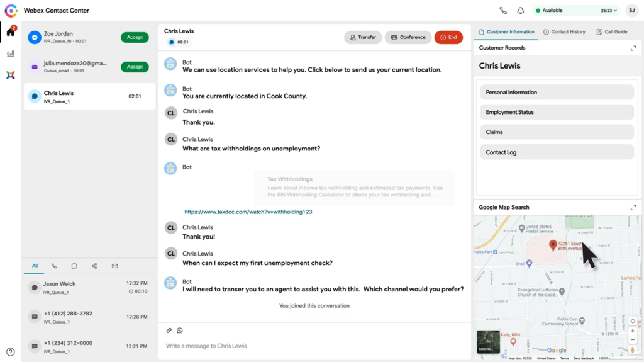
Task: Maximize the Google Map Search widget
Action: click(633, 208)
